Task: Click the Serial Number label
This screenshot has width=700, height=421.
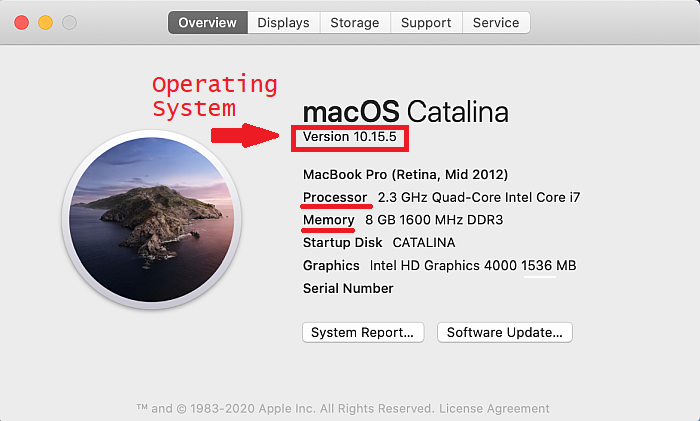Action: click(348, 288)
